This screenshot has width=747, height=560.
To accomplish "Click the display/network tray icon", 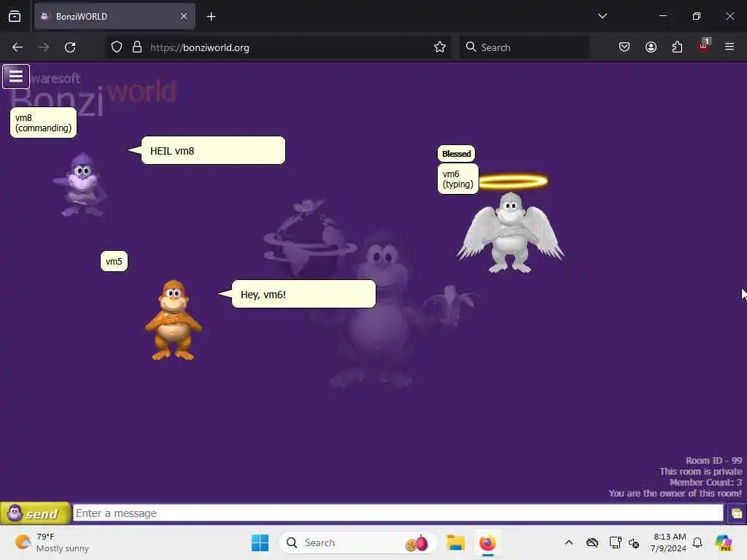I will point(615,542).
